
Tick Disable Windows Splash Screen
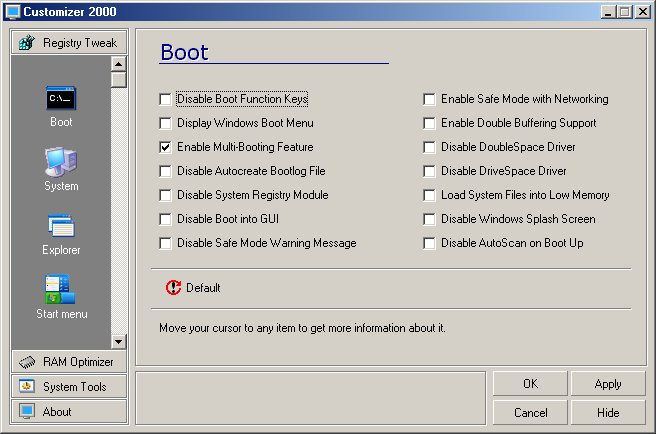429,219
